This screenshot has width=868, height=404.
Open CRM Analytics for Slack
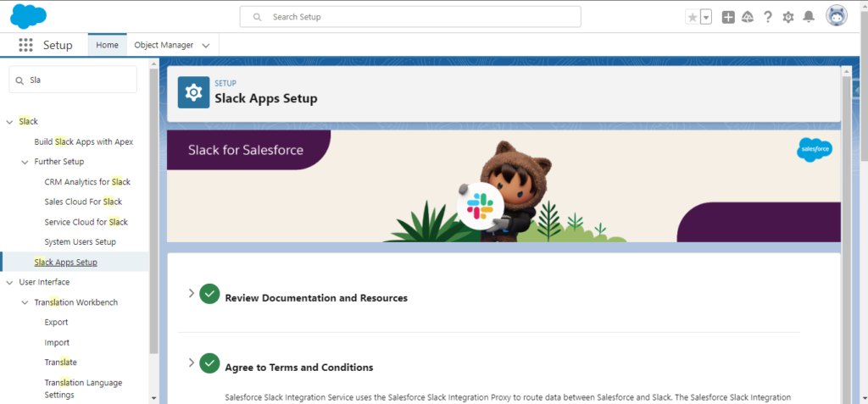87,181
